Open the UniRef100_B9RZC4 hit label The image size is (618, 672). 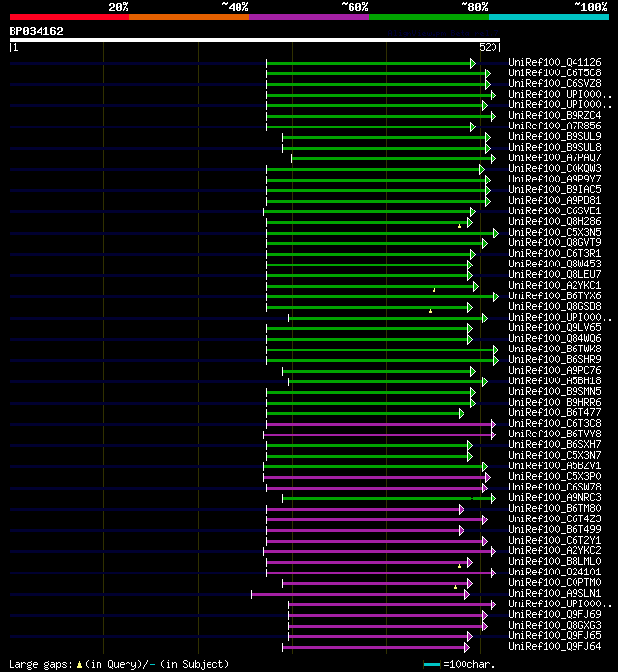[554, 115]
